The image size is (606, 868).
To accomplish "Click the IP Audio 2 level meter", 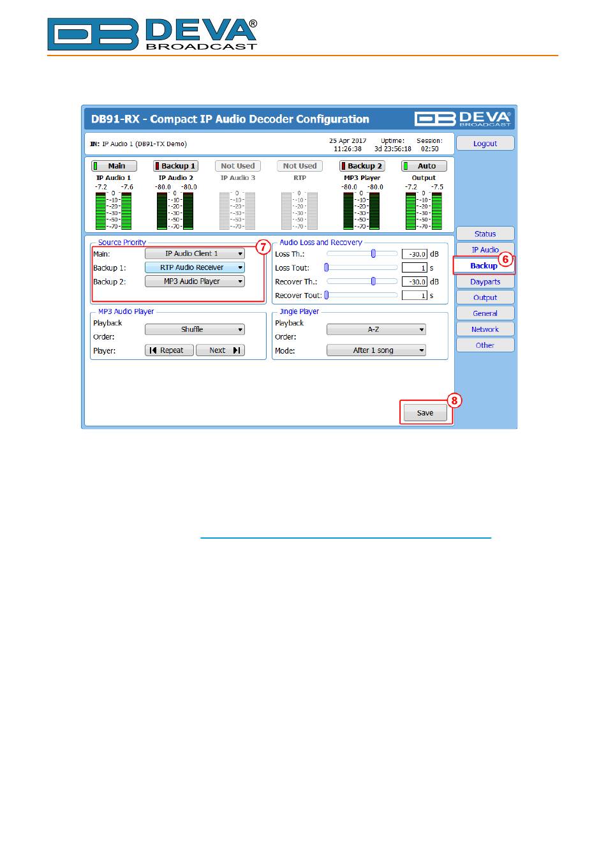I will coord(175,210).
